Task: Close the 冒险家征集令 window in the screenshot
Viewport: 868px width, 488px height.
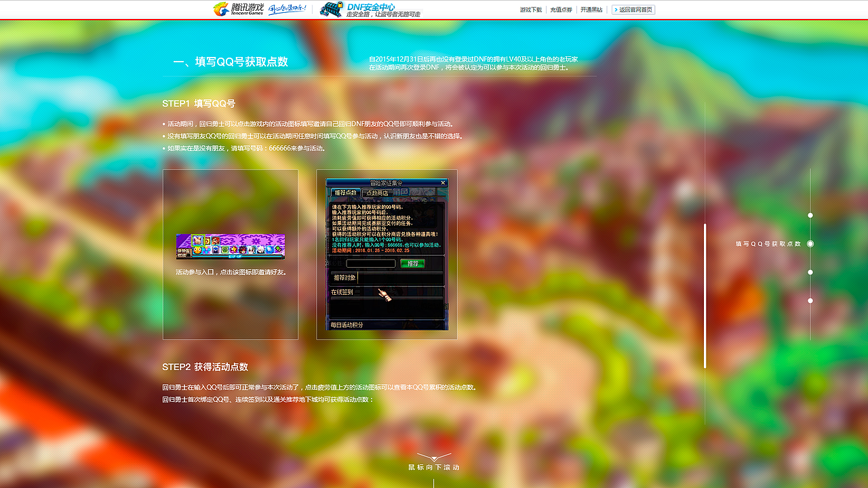Action: point(443,183)
